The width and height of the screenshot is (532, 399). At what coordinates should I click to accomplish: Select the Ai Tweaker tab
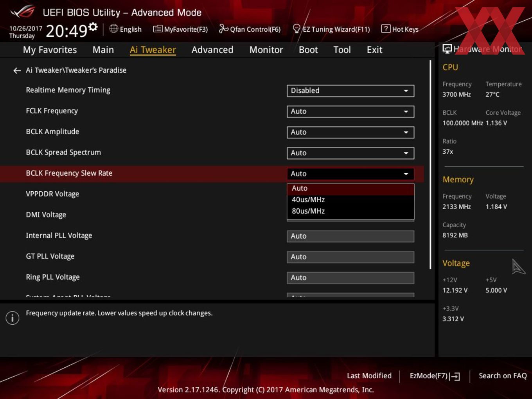153,50
